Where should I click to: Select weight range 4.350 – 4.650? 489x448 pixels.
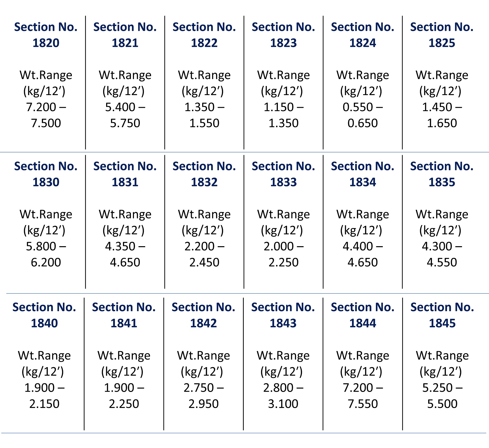[x=125, y=254]
